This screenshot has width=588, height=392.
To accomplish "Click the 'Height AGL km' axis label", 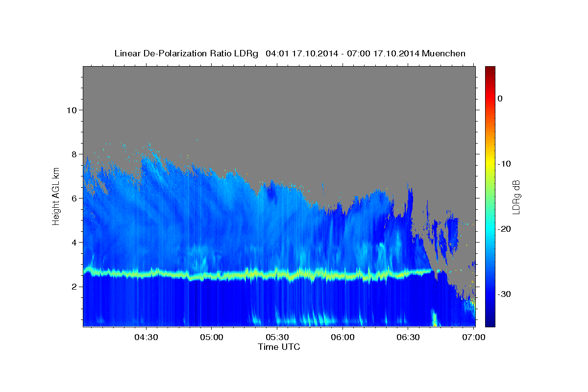I will click(56, 196).
